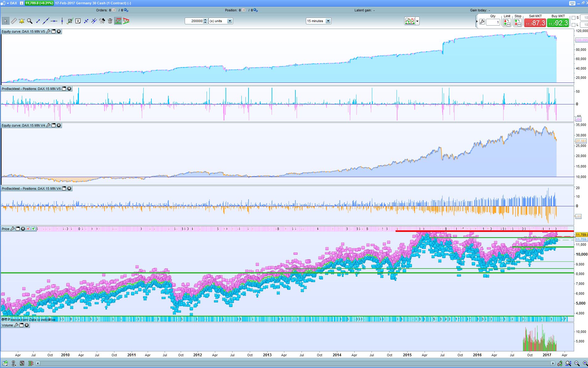
Task: Open the Price panel wrench settings
Action: [x=12, y=229]
